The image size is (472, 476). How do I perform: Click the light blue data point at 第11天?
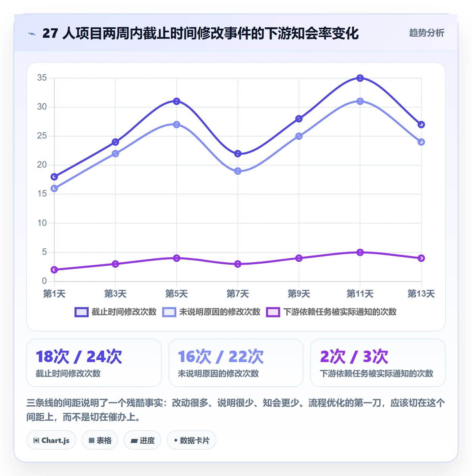click(360, 101)
